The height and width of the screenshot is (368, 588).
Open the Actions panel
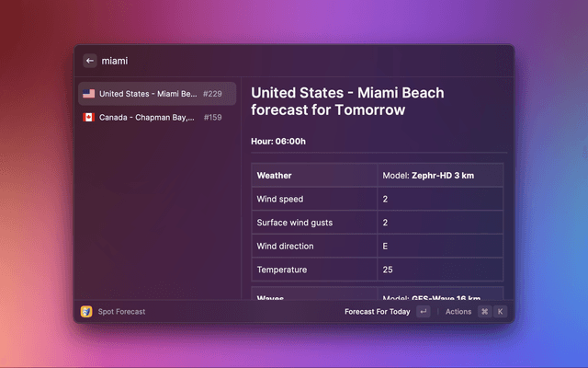[458, 312]
